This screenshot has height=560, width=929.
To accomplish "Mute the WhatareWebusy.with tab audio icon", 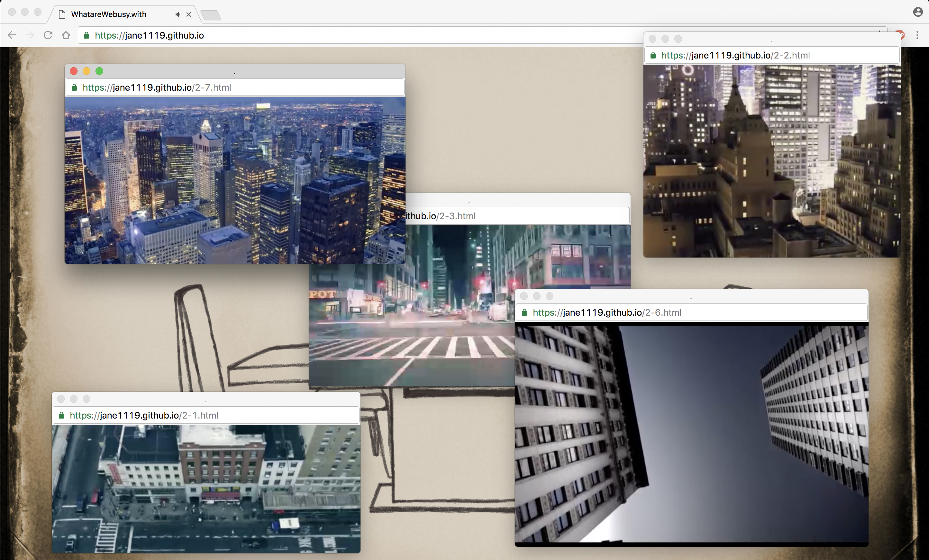I will (178, 14).
